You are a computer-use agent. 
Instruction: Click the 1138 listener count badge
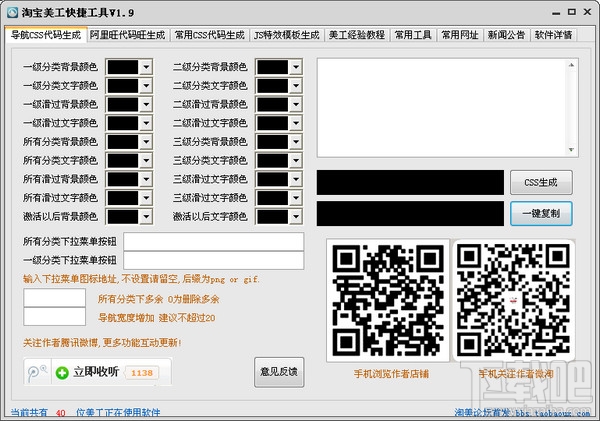point(142,373)
